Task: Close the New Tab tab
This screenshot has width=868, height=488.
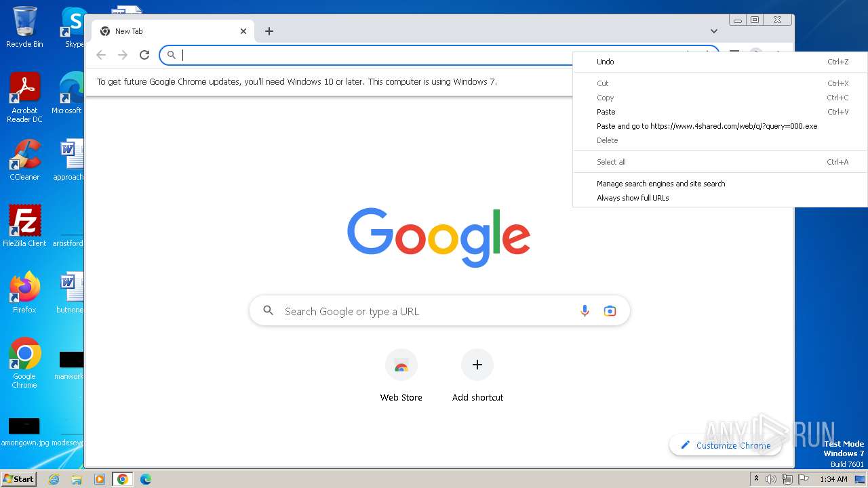Action: point(243,31)
